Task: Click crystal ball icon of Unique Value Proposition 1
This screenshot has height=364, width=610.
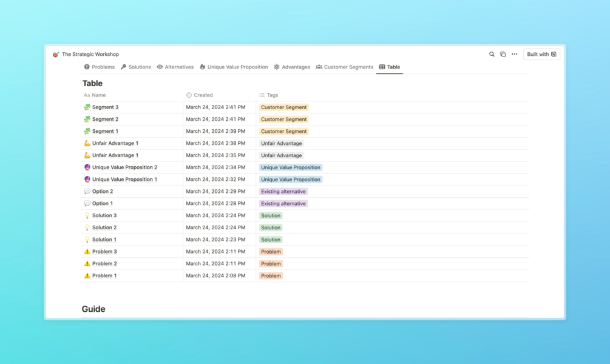Action: pyautogui.click(x=87, y=180)
